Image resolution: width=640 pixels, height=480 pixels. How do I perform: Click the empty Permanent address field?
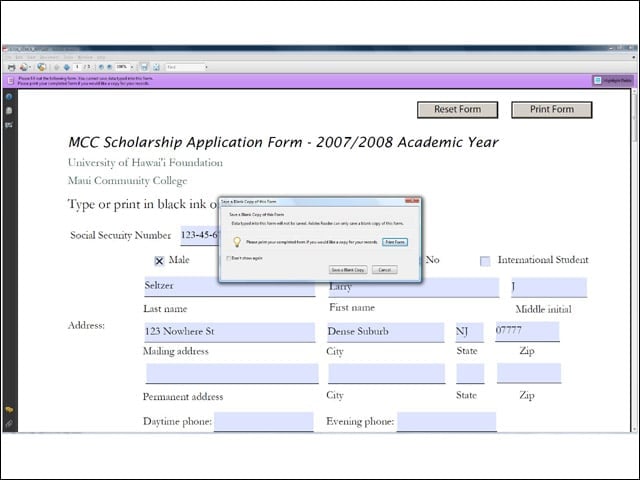tap(232, 373)
